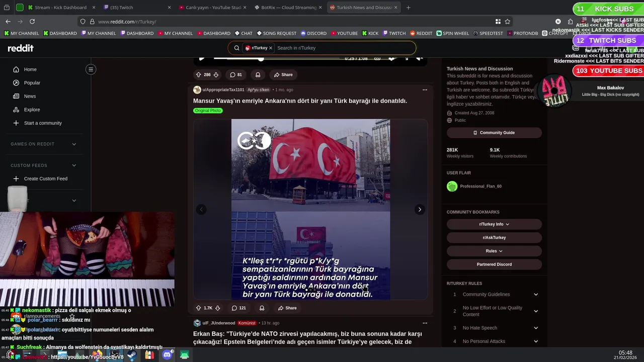
Task: Expand the Rules bookmark dropdown
Action: tap(494, 251)
